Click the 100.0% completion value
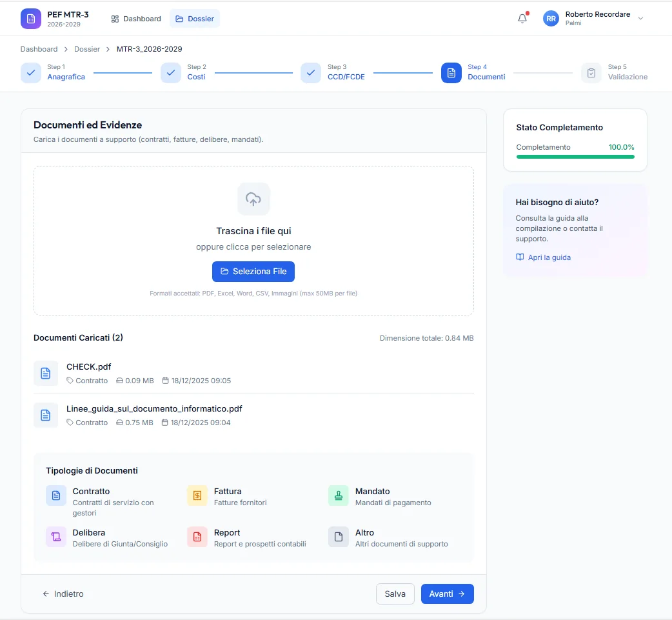 point(622,147)
